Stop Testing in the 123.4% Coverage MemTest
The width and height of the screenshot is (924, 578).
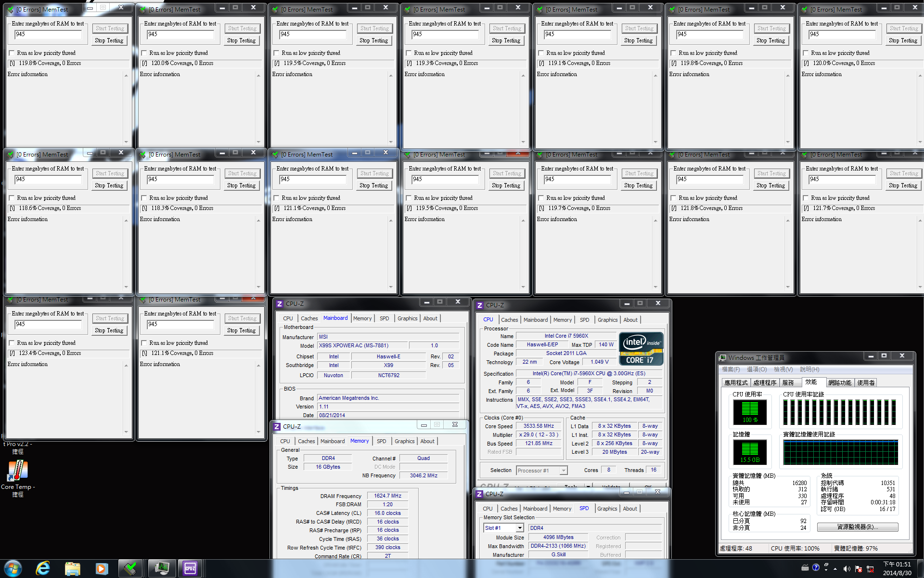tap(109, 330)
